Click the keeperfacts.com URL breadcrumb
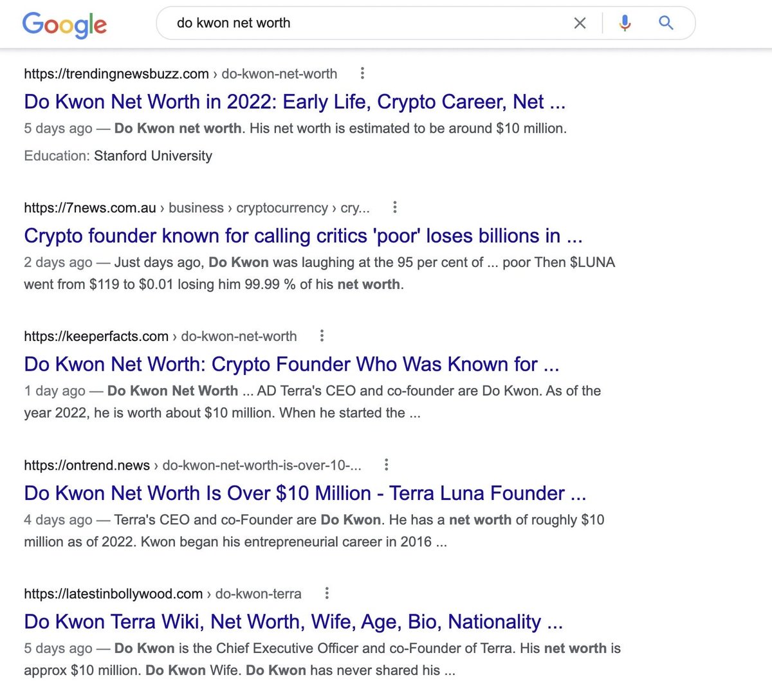772x700 pixels. coord(160,336)
